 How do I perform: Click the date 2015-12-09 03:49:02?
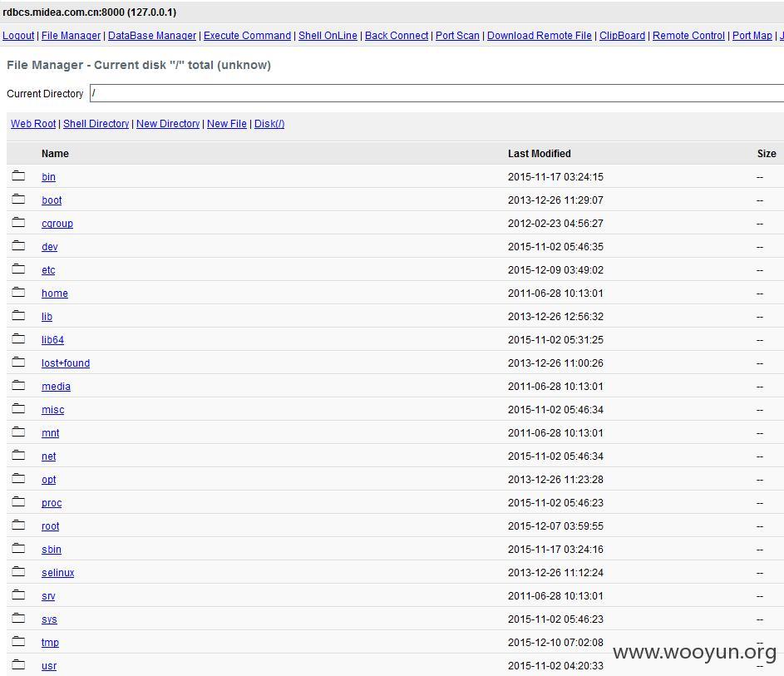coord(555,270)
